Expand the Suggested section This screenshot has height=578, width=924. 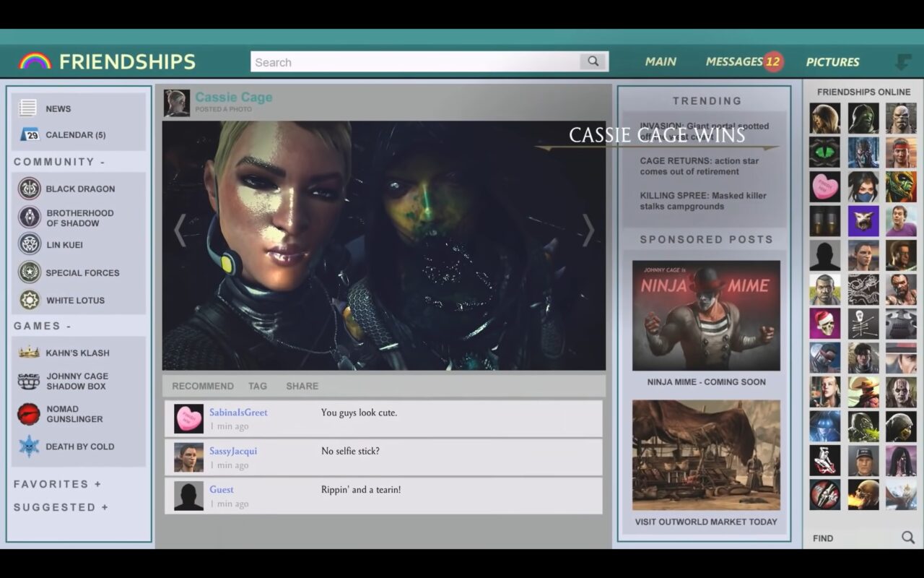(x=105, y=507)
